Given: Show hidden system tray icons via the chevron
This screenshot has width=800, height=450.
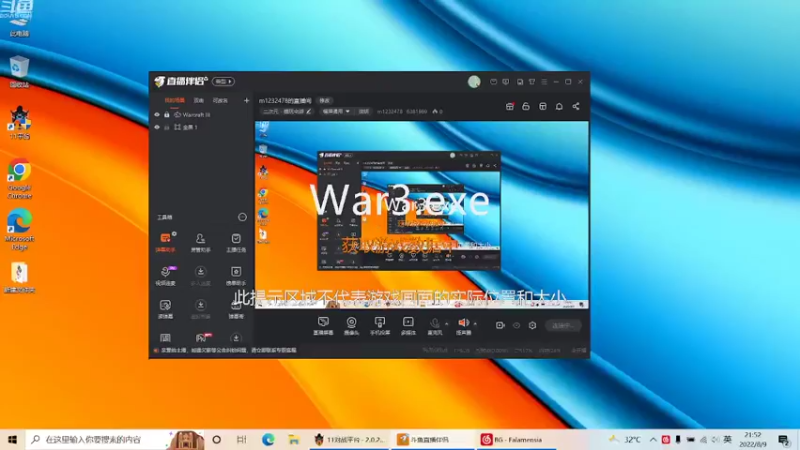Looking at the screenshot, I should pos(653,439).
